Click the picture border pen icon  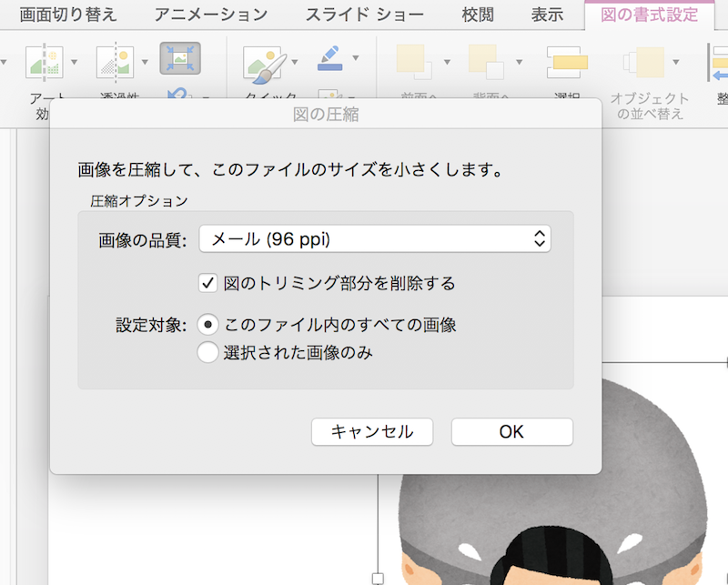(x=329, y=59)
